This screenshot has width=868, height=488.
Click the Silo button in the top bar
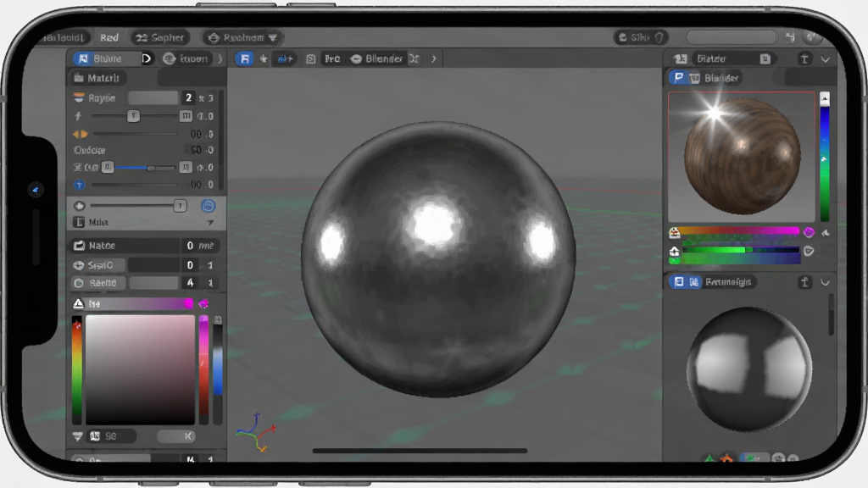641,37
